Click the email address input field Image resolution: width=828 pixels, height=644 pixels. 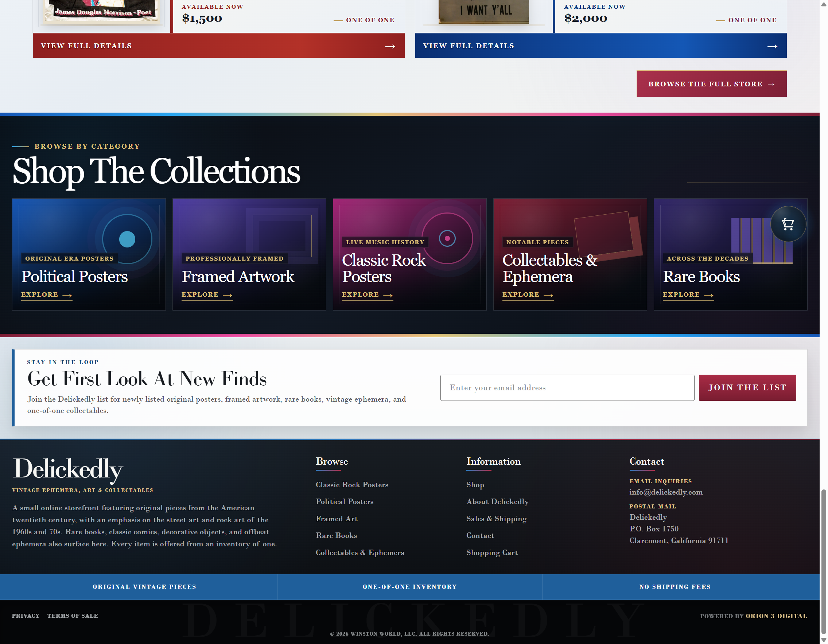(x=567, y=387)
